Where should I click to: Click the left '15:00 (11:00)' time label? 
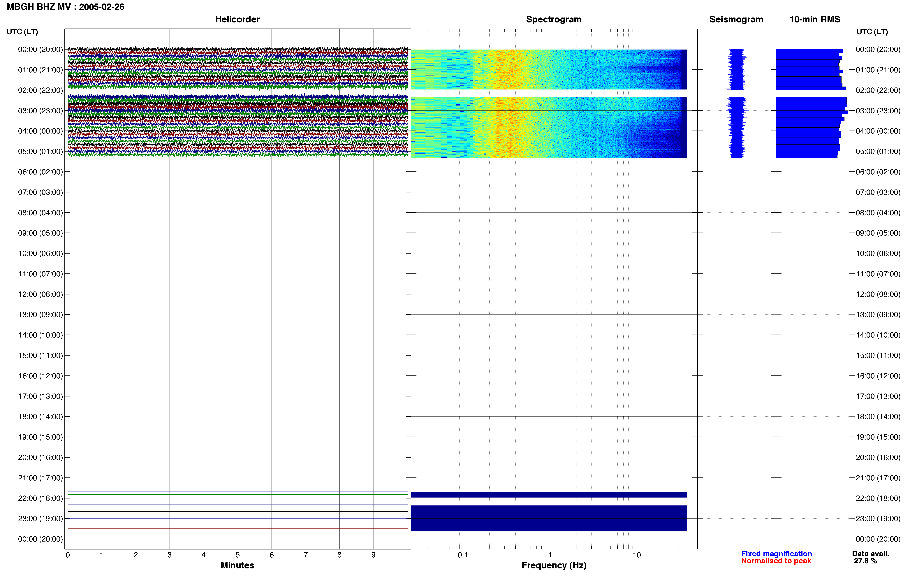41,356
